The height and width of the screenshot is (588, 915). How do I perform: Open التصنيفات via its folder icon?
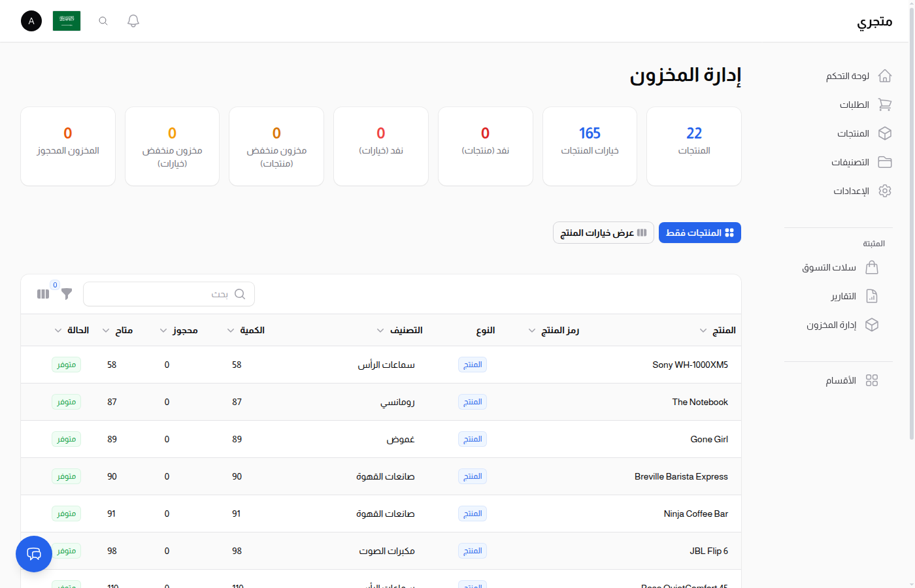click(x=885, y=161)
